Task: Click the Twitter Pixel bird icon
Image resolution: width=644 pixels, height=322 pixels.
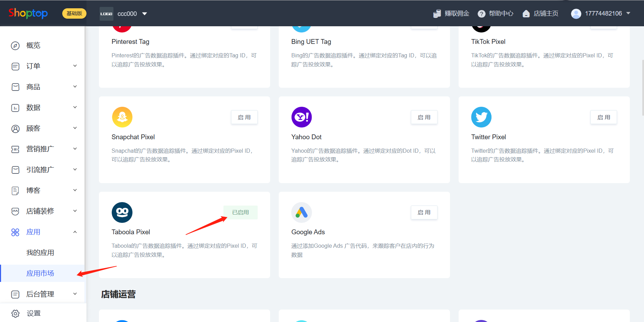Action: (x=481, y=117)
